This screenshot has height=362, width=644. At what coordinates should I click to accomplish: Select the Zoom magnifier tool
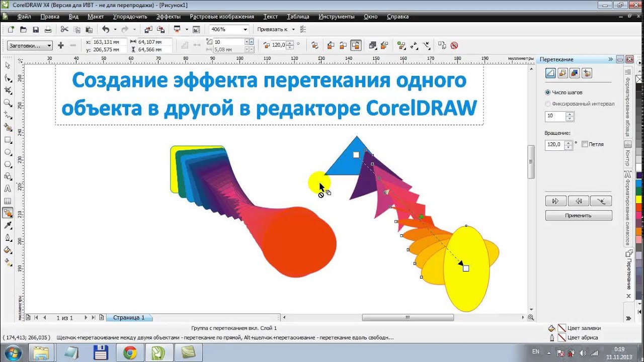[x=8, y=103]
